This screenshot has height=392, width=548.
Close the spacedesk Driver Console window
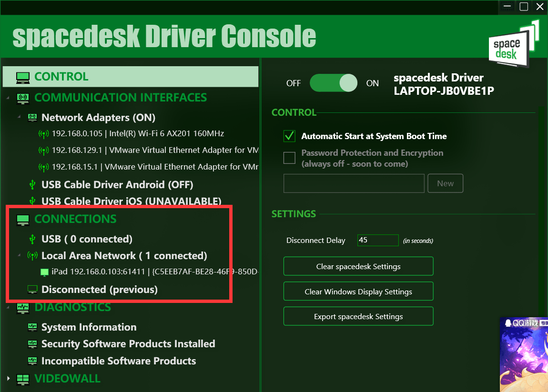pos(539,7)
